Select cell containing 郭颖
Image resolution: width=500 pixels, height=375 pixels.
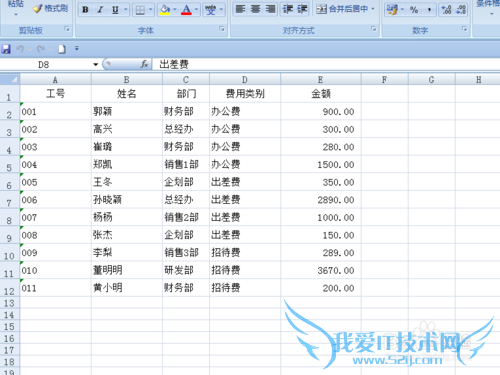tap(127, 111)
